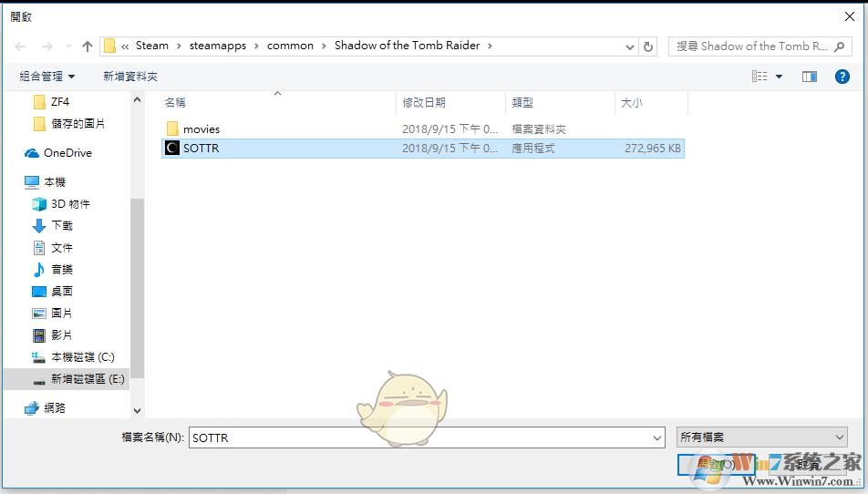868x494 pixels.
Task: Expand the chevron after common breadcrumb
Action: [324, 46]
